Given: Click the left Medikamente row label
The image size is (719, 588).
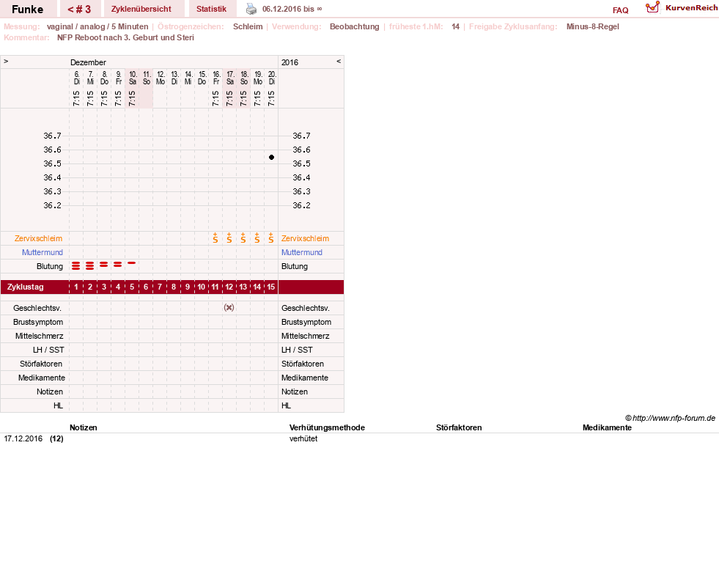Looking at the screenshot, I should [x=42, y=378].
